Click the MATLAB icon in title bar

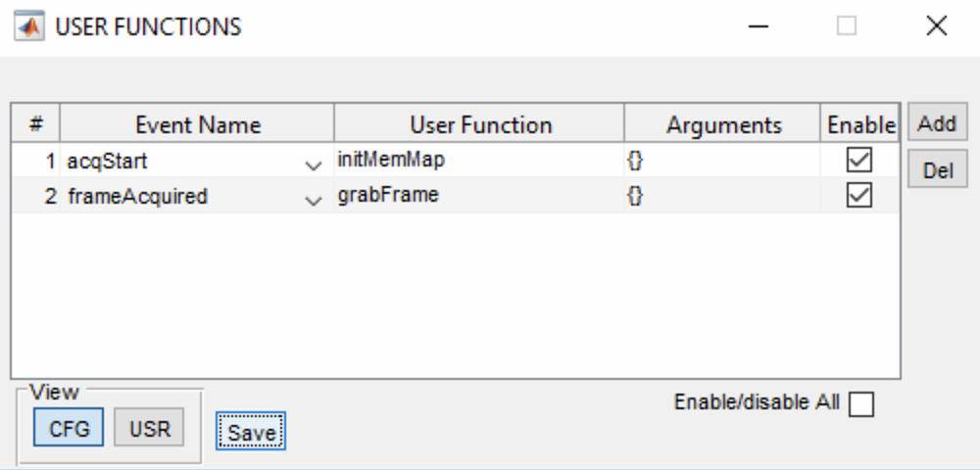[x=29, y=26]
